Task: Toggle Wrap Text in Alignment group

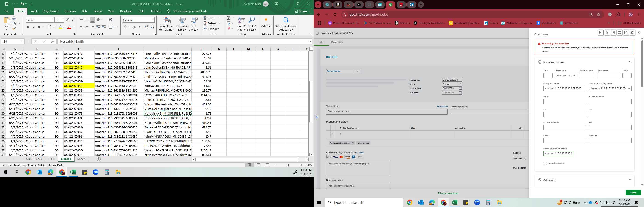Action: coord(111,20)
